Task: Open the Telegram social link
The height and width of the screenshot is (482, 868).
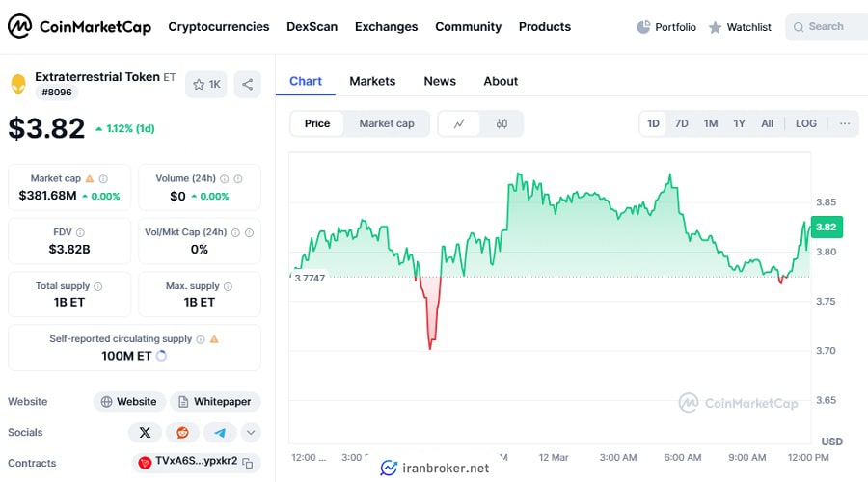Action: [220, 432]
